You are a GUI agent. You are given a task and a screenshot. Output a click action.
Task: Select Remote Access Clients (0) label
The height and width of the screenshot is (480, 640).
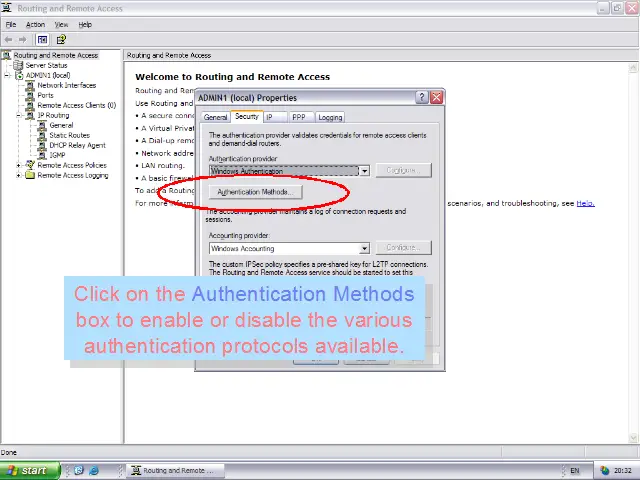[x=77, y=105]
